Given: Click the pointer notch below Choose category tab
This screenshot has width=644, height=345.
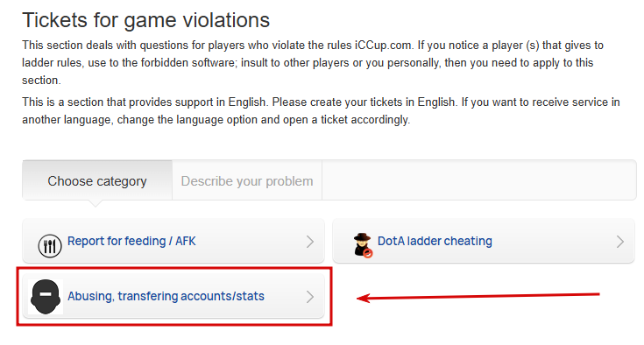Looking at the screenshot, I should point(96,203).
